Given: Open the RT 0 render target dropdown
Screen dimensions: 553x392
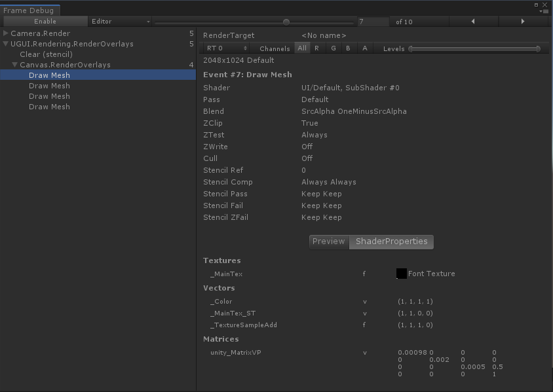Looking at the screenshot, I should click(x=226, y=48).
